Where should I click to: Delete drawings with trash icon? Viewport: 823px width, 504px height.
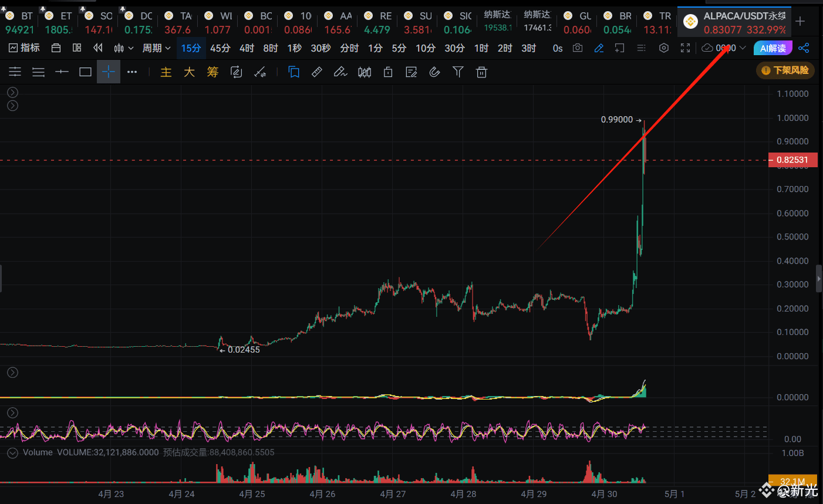pyautogui.click(x=481, y=72)
